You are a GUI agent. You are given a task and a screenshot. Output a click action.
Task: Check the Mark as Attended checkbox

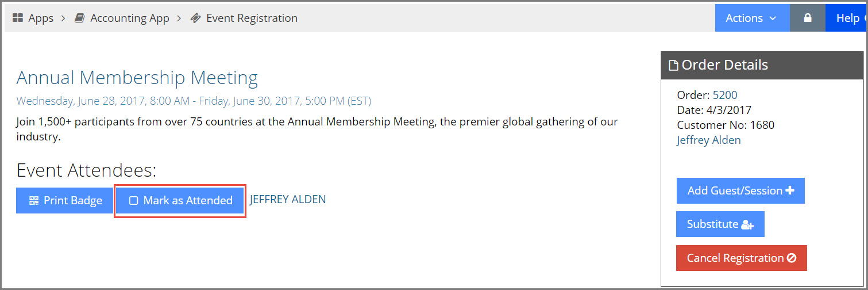[x=134, y=201]
